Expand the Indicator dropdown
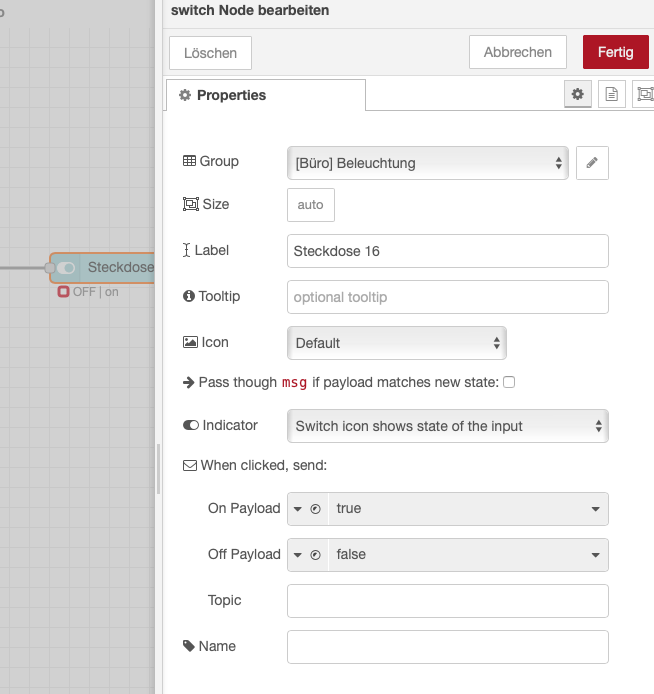The width and height of the screenshot is (654, 694). click(x=447, y=426)
